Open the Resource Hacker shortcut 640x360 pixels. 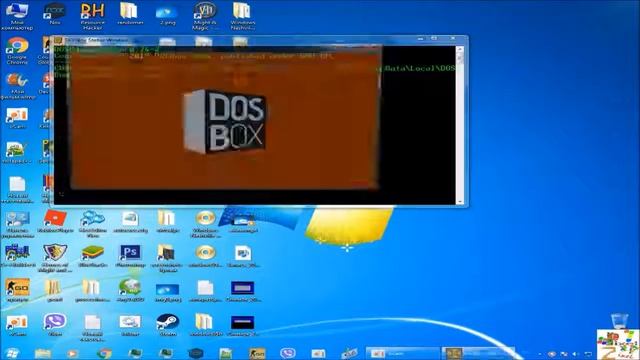[x=92, y=16]
